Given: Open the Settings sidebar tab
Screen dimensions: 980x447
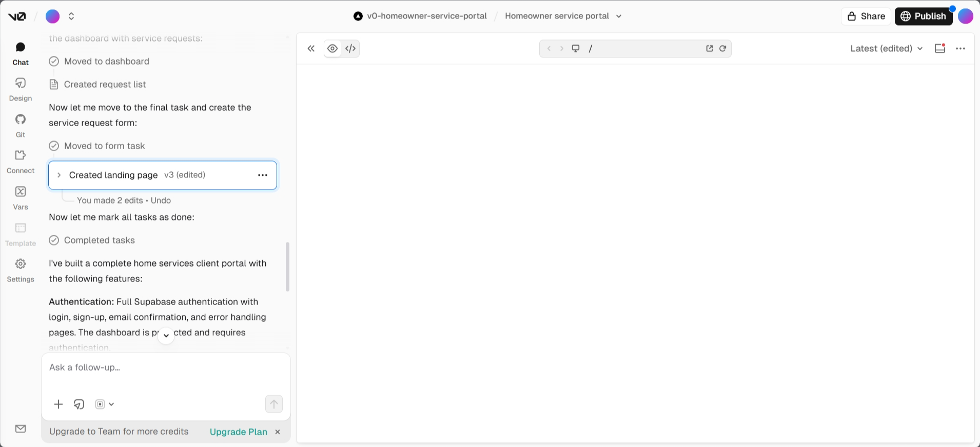Looking at the screenshot, I should 21,271.
